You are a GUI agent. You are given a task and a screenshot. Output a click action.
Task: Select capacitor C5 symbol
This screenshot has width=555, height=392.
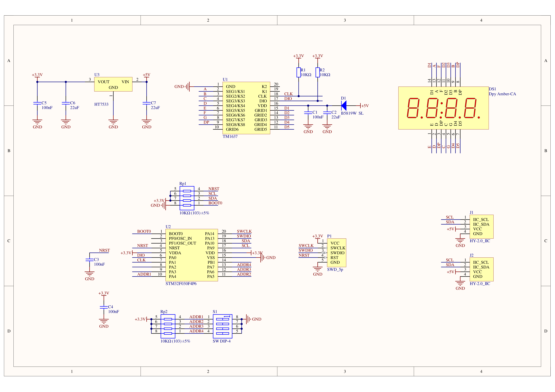pyautogui.click(x=37, y=103)
